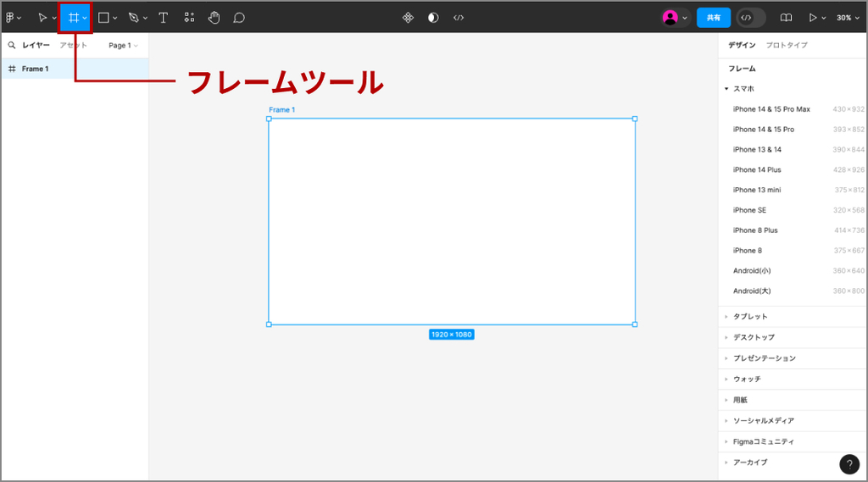Click the 共有 share button
This screenshot has width=868, height=482.
(x=714, y=17)
